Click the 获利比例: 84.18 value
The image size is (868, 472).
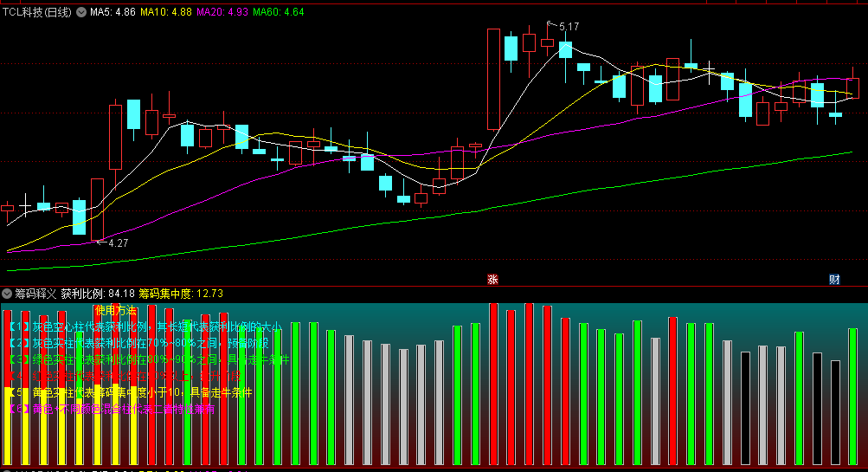click(98, 294)
